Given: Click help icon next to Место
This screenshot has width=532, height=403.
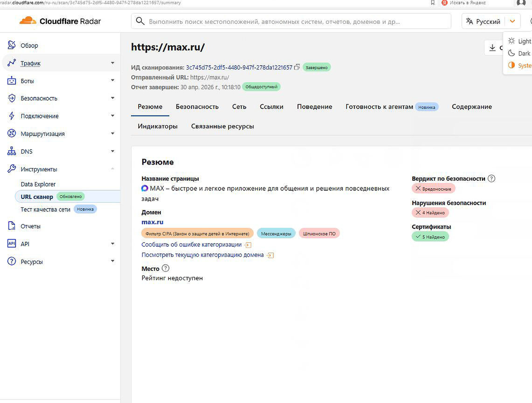Looking at the screenshot, I should click(x=165, y=268).
